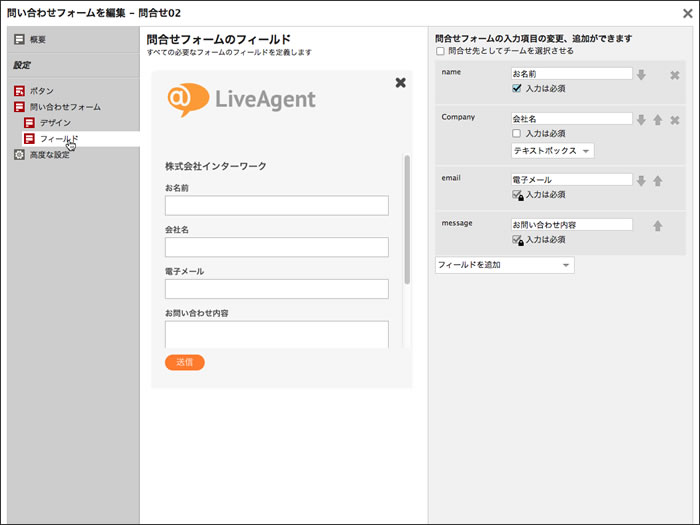Move the message field up
This screenshot has width=700, height=525.
coord(658,226)
